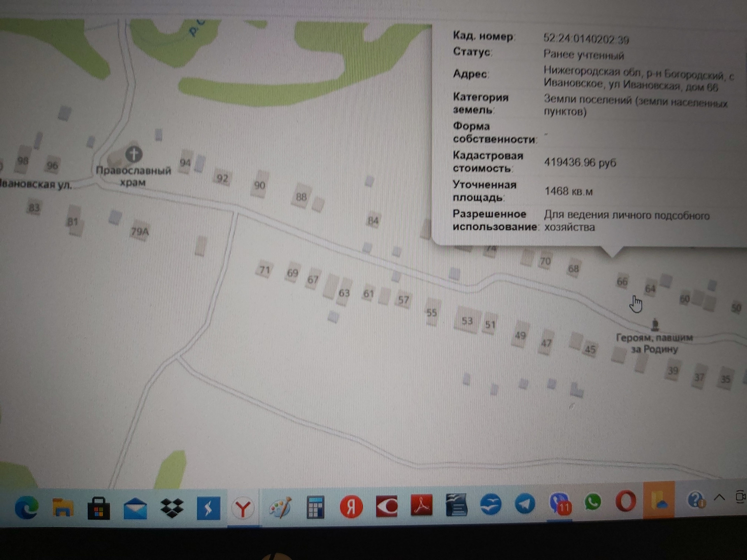Open the Paint palette icon
Image resolution: width=747 pixels, height=560 pixels.
tap(280, 507)
